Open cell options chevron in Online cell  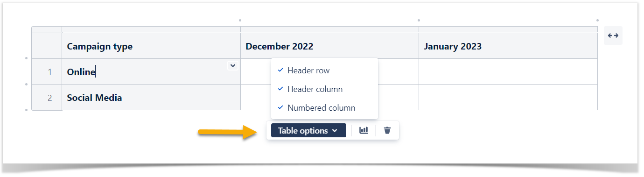point(232,66)
